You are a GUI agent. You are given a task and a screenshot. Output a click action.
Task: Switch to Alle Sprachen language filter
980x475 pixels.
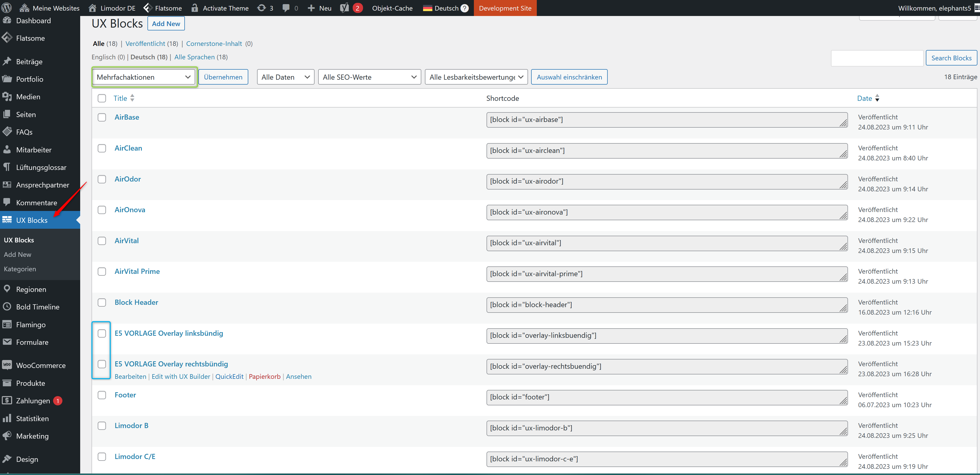(194, 57)
